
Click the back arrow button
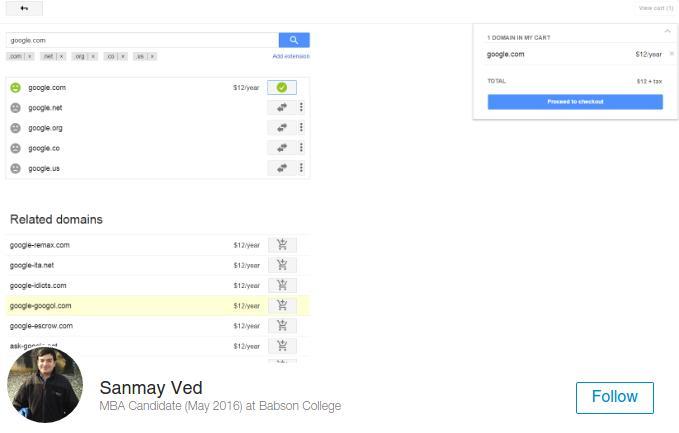click(24, 8)
